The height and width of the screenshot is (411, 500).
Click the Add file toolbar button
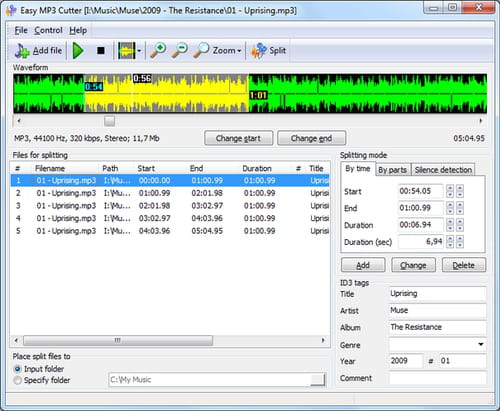pos(38,51)
